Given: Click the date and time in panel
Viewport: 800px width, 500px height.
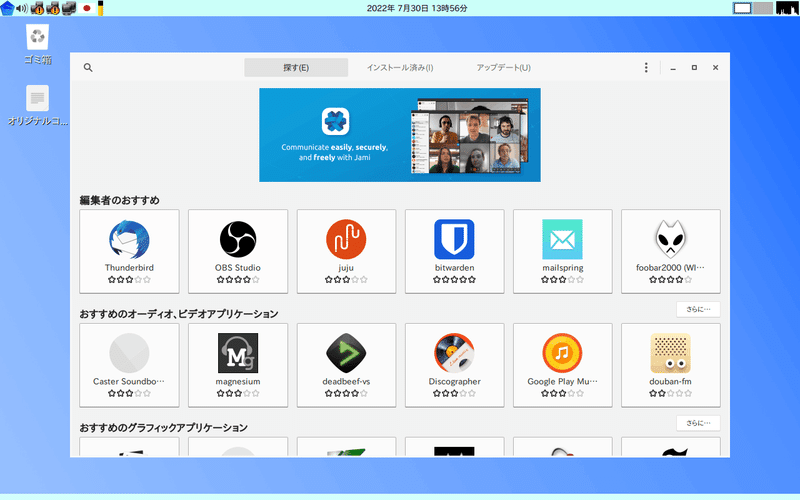Looking at the screenshot, I should (x=417, y=8).
